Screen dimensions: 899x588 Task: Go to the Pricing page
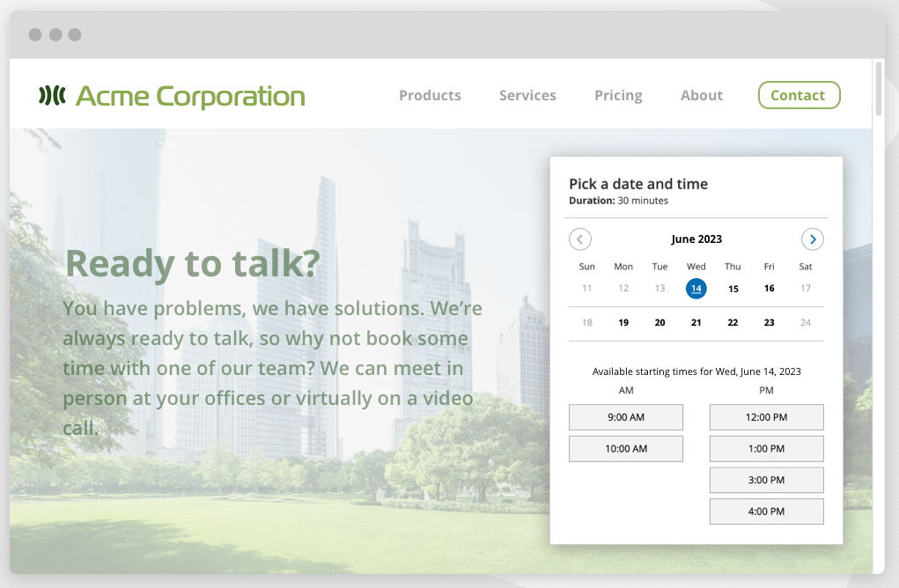pyautogui.click(x=618, y=96)
